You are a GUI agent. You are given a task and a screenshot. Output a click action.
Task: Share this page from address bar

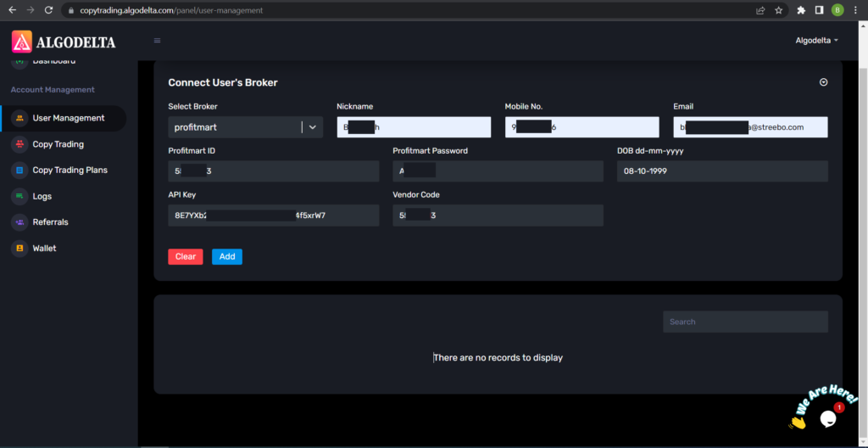point(760,10)
